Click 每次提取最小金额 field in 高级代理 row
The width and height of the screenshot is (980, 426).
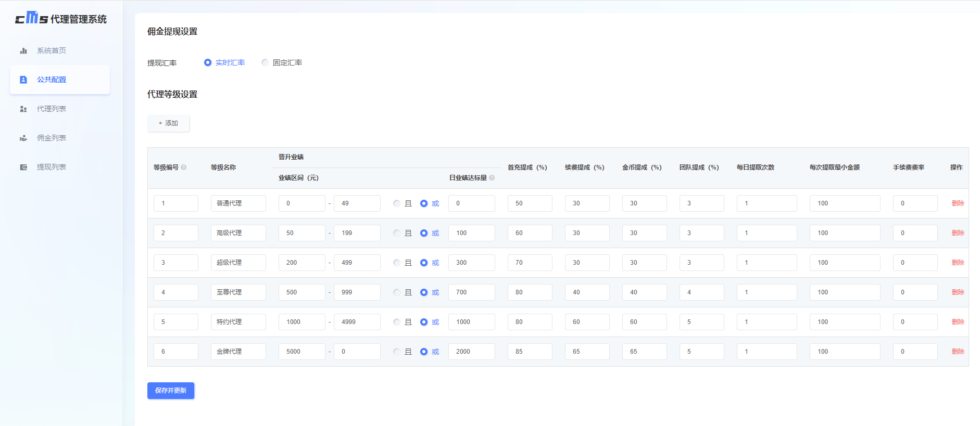845,233
